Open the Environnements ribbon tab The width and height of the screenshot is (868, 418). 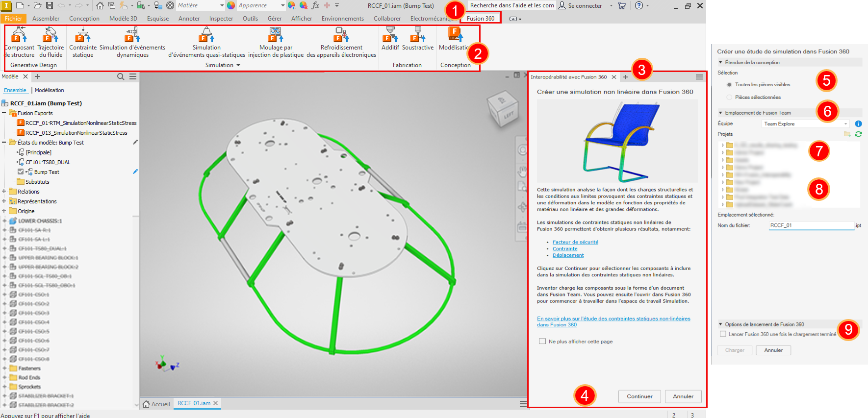point(343,19)
